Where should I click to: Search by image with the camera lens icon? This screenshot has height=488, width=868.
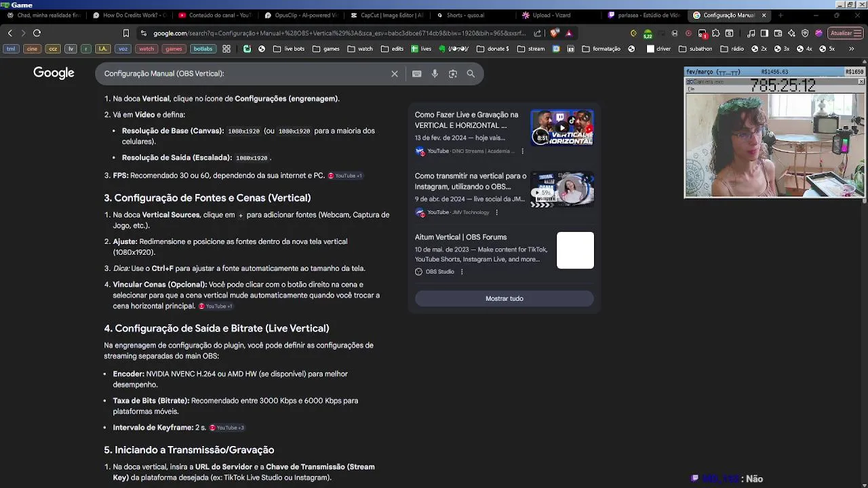(x=453, y=74)
